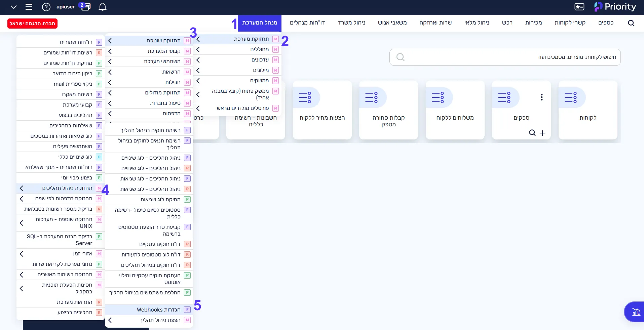Select טיפול בחברות entry
Image resolution: width=644 pixels, height=330 pixels.
pyautogui.click(x=149, y=103)
